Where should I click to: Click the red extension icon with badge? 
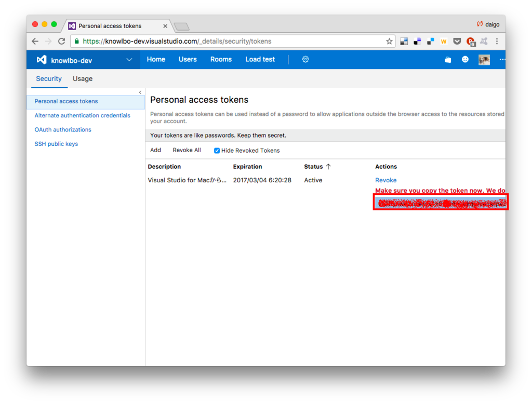click(471, 42)
